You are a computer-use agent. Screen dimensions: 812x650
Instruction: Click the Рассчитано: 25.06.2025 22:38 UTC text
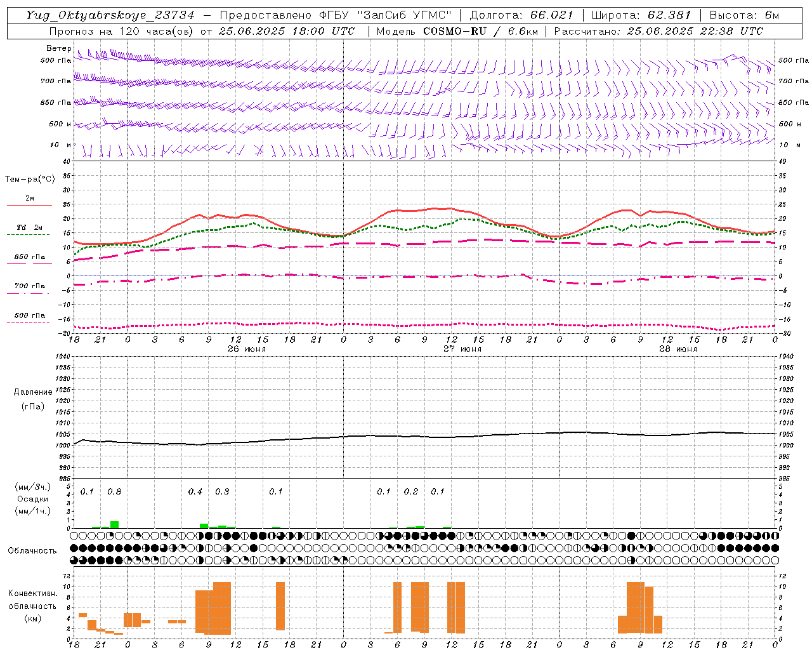[x=658, y=31]
